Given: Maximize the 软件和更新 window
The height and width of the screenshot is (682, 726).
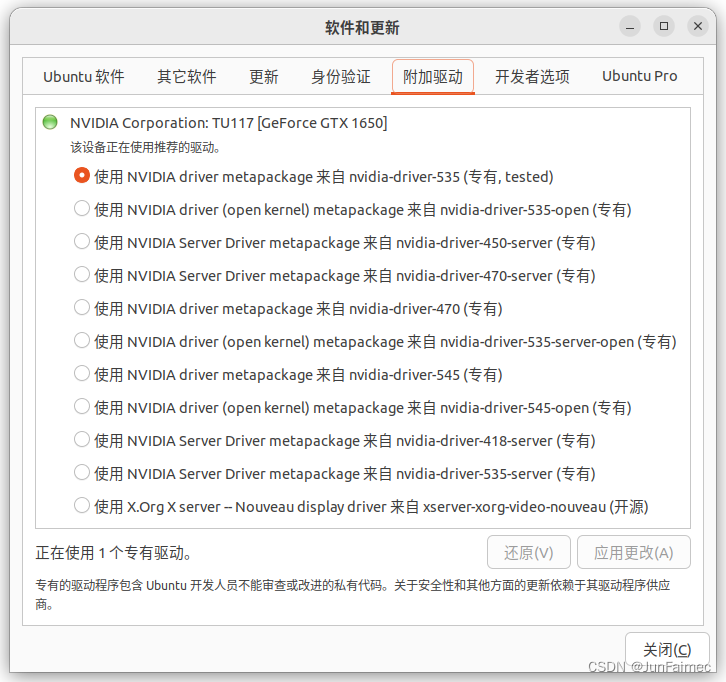Looking at the screenshot, I should [664, 26].
